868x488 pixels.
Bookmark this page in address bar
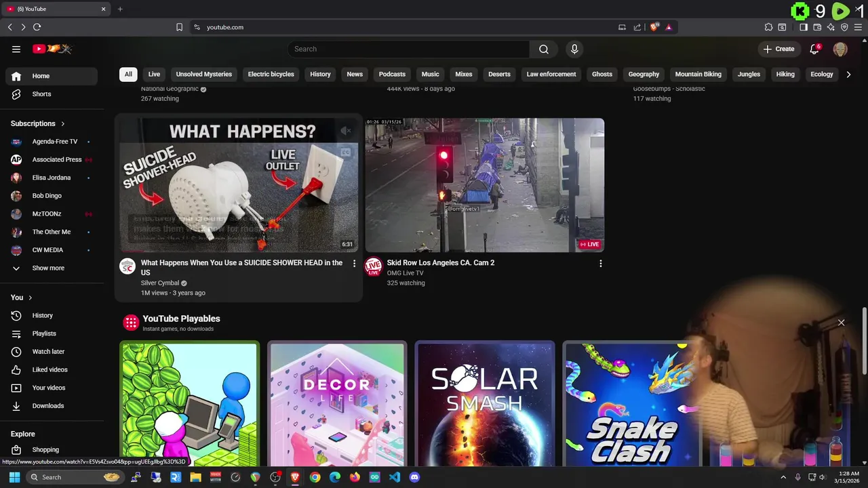(x=179, y=27)
